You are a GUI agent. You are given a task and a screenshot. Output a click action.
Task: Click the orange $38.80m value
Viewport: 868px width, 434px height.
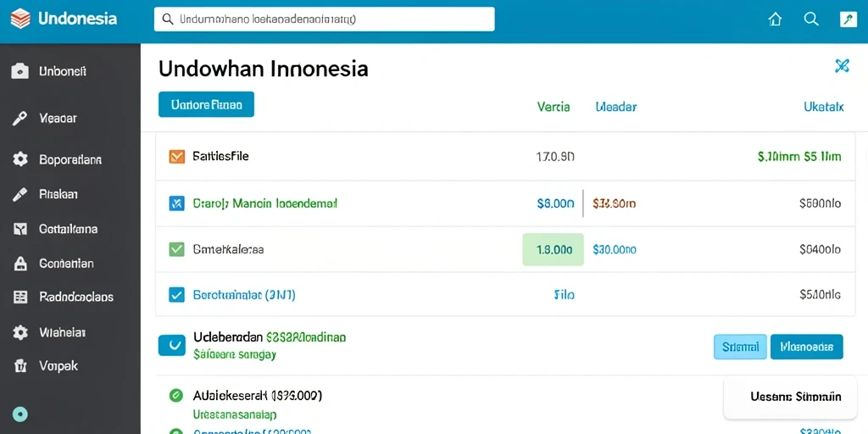[x=614, y=203]
